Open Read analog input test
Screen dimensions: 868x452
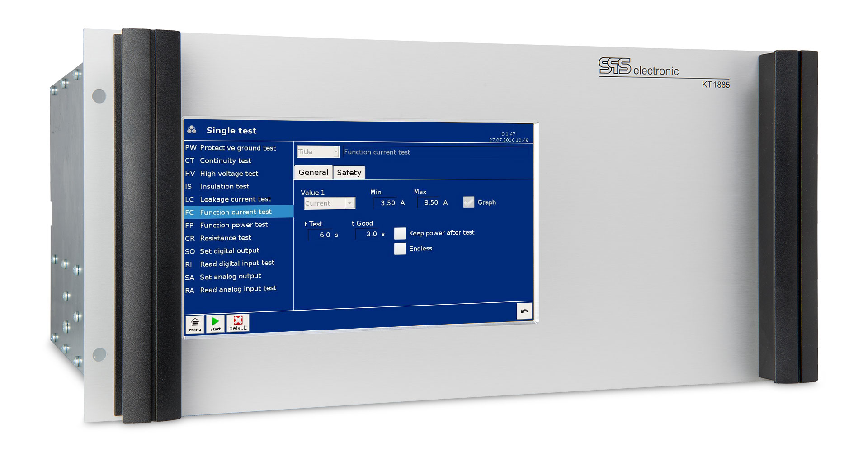[x=238, y=289]
